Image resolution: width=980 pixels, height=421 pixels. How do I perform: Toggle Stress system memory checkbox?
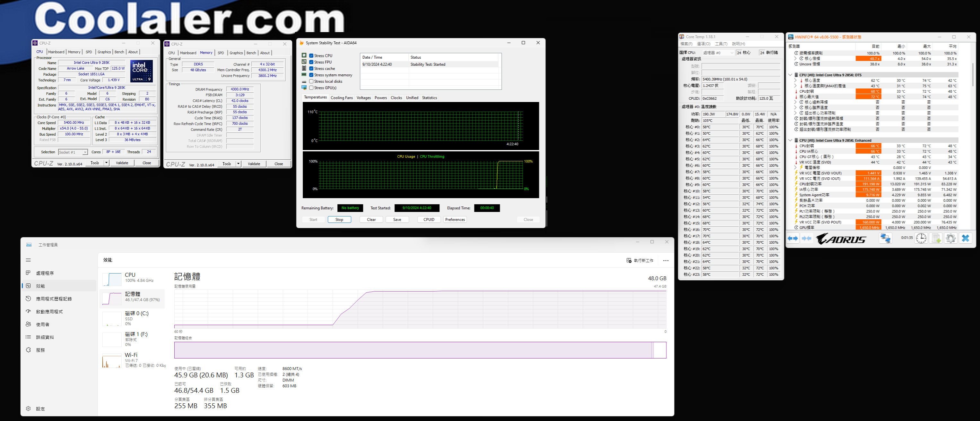click(x=311, y=75)
